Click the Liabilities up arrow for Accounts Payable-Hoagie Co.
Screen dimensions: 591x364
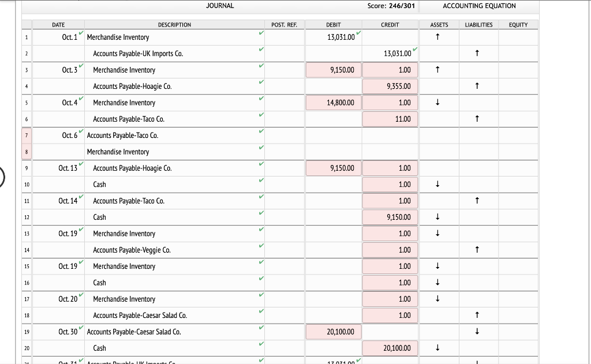(477, 87)
